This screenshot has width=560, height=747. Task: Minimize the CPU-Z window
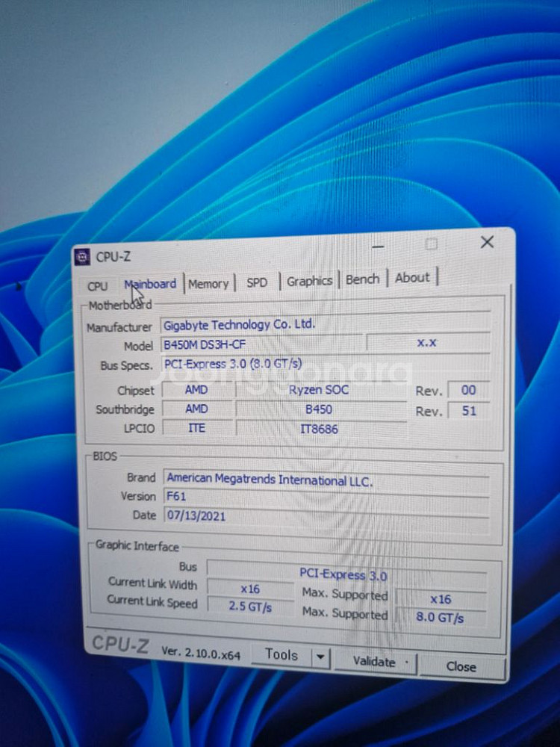(x=378, y=247)
